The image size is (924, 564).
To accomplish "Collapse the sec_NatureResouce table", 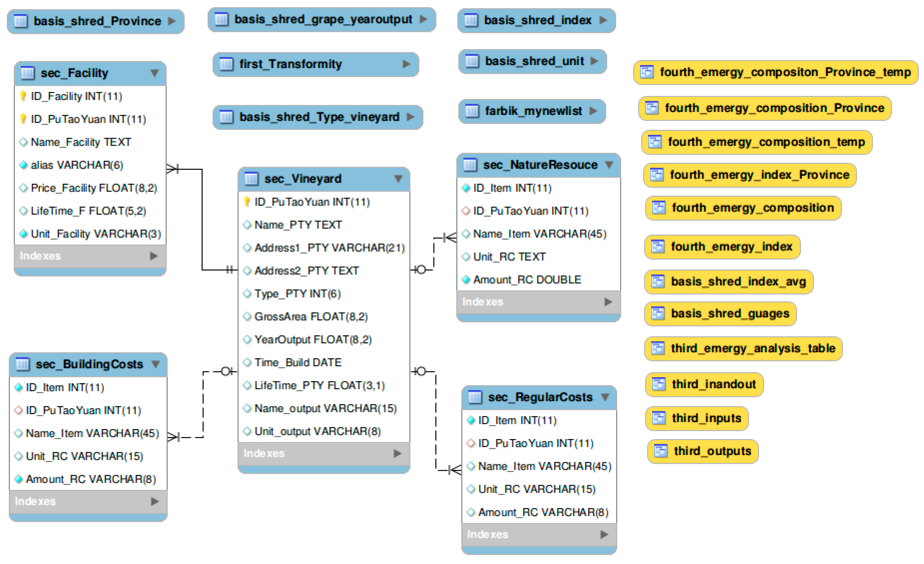I will tap(609, 165).
